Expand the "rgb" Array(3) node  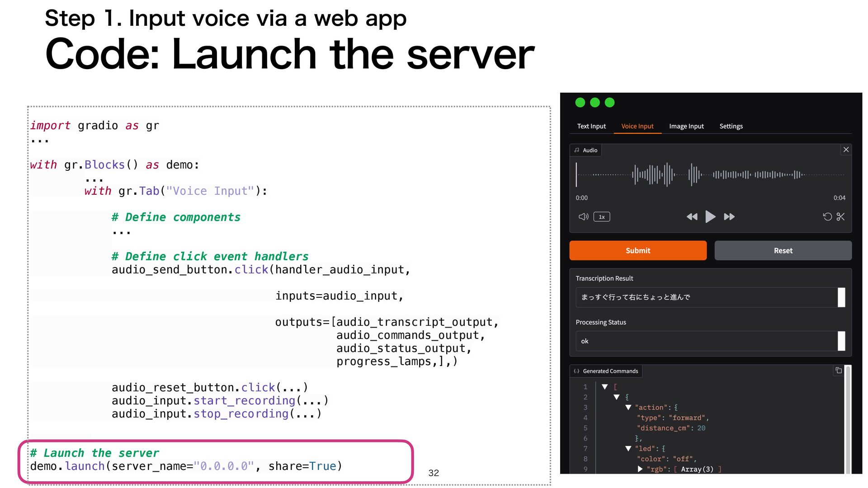[640, 469]
